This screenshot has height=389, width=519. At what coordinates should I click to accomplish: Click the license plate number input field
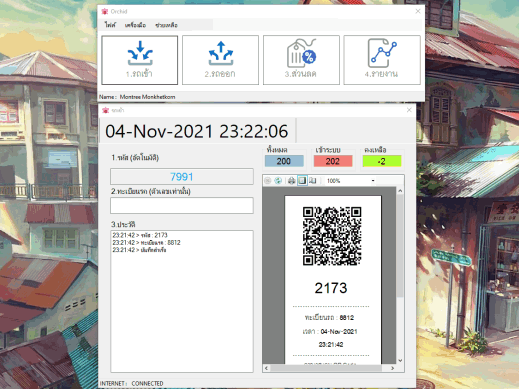[x=182, y=205]
